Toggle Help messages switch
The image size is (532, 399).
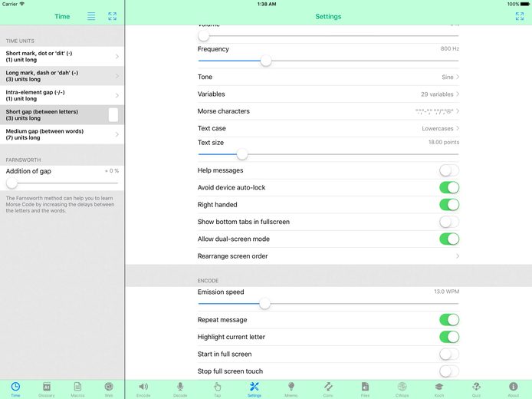pyautogui.click(x=449, y=170)
